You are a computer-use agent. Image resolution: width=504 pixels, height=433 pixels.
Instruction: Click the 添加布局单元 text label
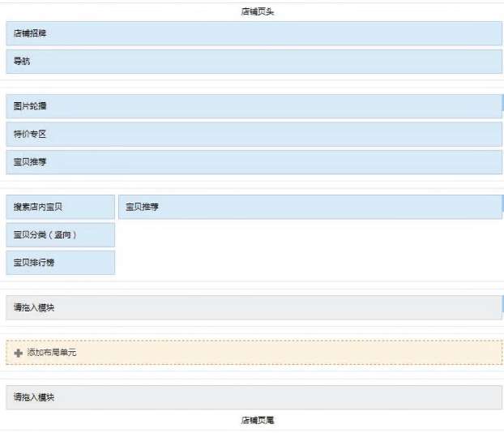coord(52,353)
